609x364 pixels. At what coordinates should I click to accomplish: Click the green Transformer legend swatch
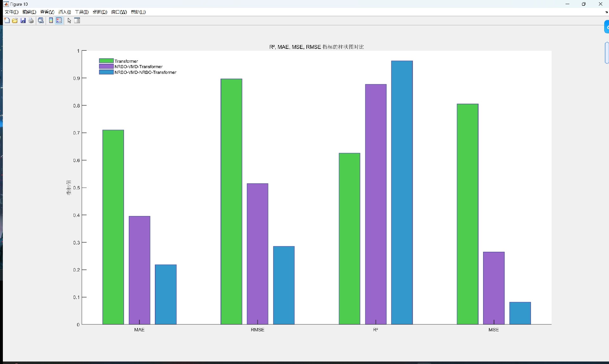coord(106,61)
